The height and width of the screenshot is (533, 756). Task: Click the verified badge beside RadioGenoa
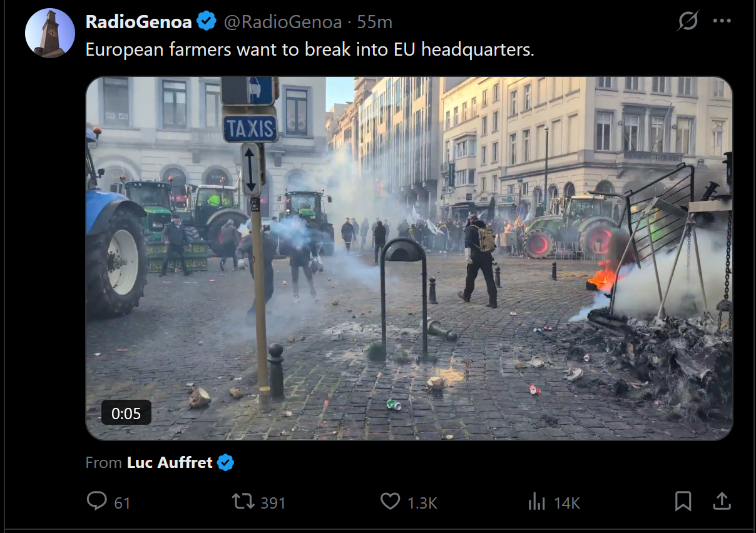[207, 22]
